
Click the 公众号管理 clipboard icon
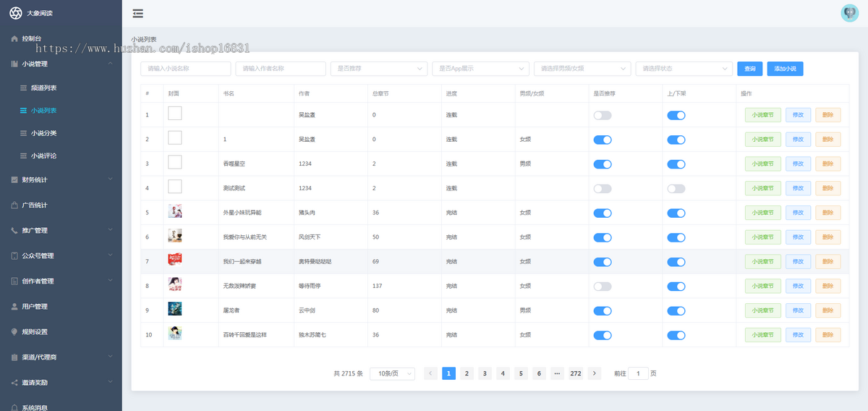14,255
